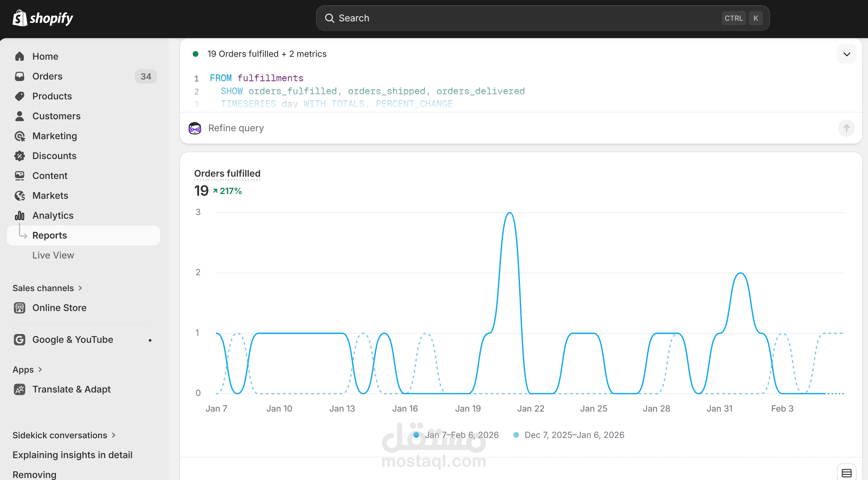Click the Google & YouTube icon
Screen dimensions: 868x480
coord(20,340)
